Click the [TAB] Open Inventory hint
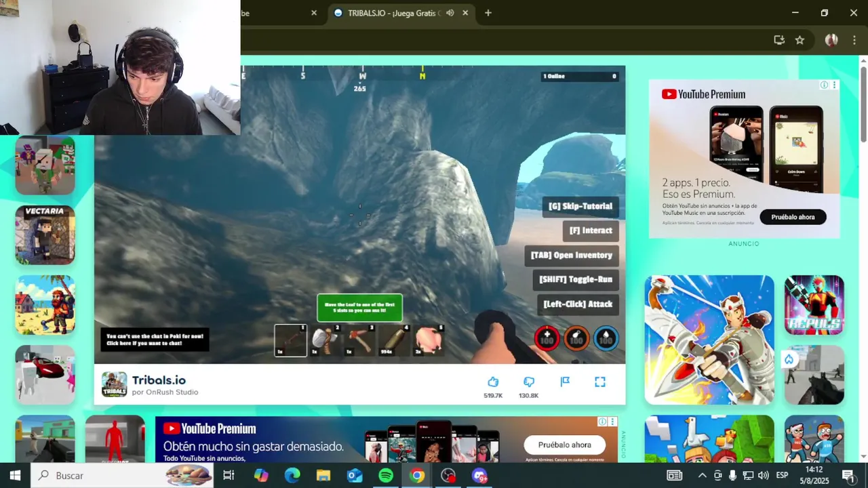The height and width of the screenshot is (488, 868). coord(572,255)
